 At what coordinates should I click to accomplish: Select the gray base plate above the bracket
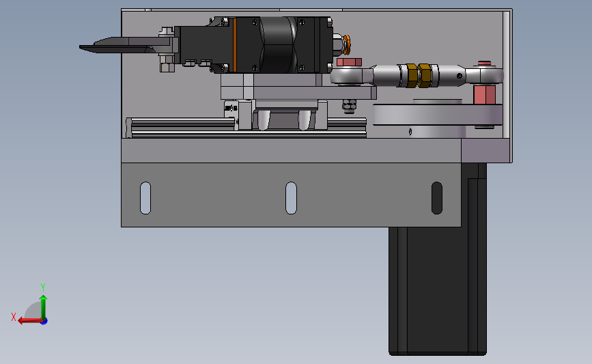pyautogui.click(x=291, y=151)
